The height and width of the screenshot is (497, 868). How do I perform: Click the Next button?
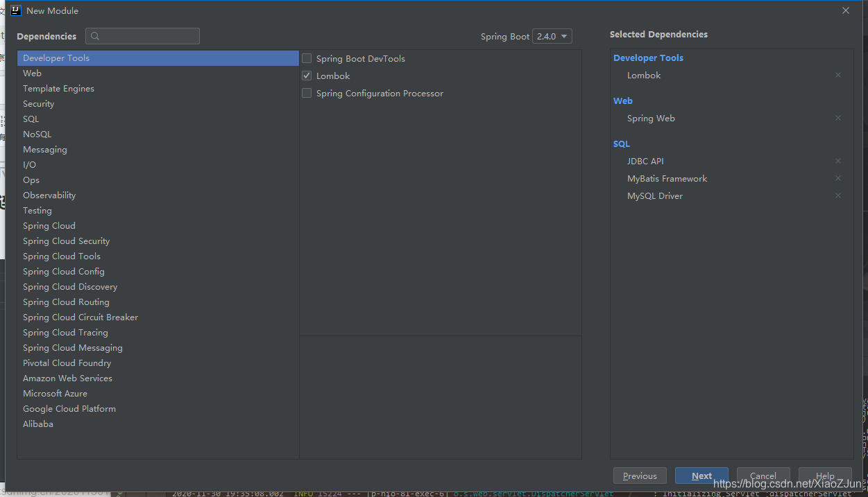701,476
